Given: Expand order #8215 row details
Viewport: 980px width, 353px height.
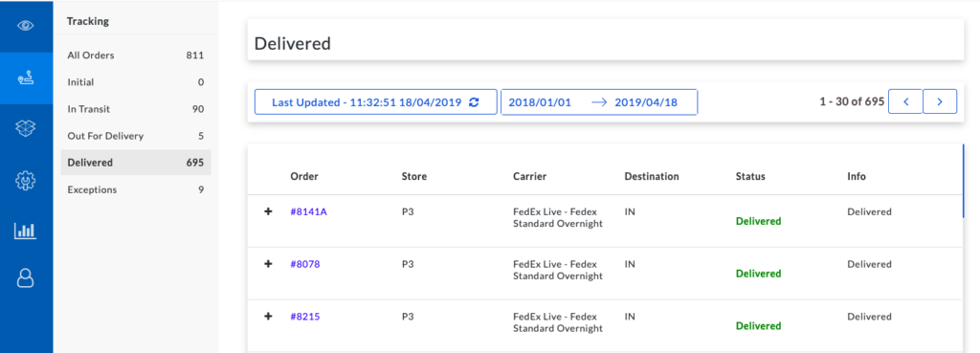Looking at the screenshot, I should 268,317.
